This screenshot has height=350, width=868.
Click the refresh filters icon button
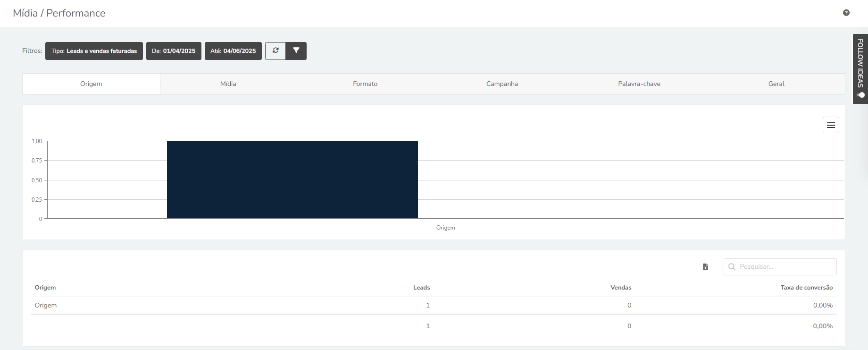[x=275, y=51]
